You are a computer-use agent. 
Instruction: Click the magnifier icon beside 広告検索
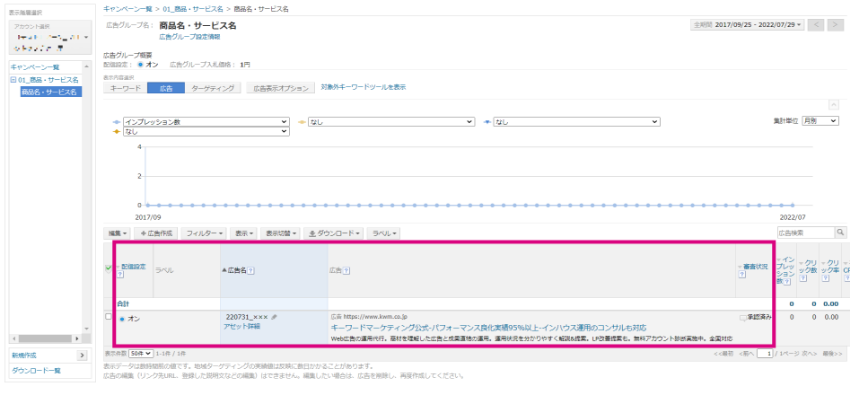click(841, 232)
